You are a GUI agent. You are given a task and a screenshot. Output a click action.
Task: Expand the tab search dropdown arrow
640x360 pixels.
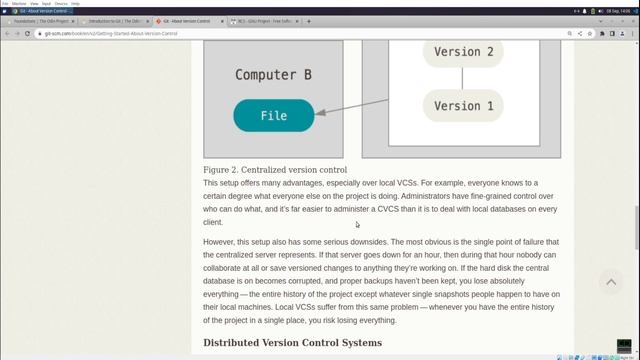coord(600,21)
